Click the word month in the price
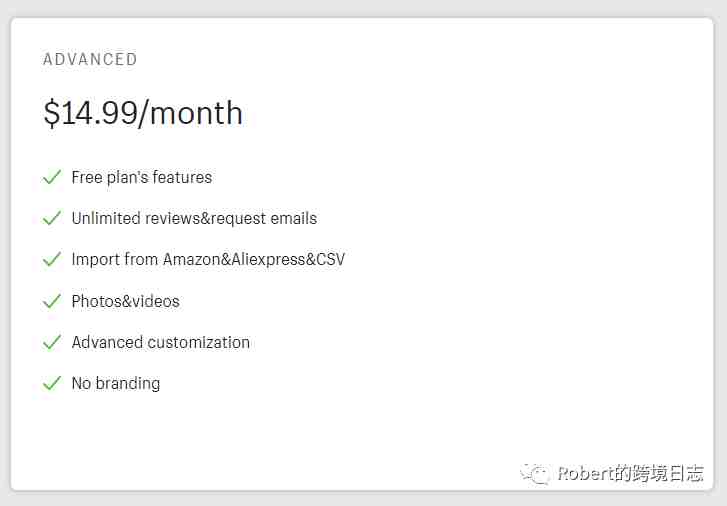Viewport: 727px width, 506px height. coord(197,113)
